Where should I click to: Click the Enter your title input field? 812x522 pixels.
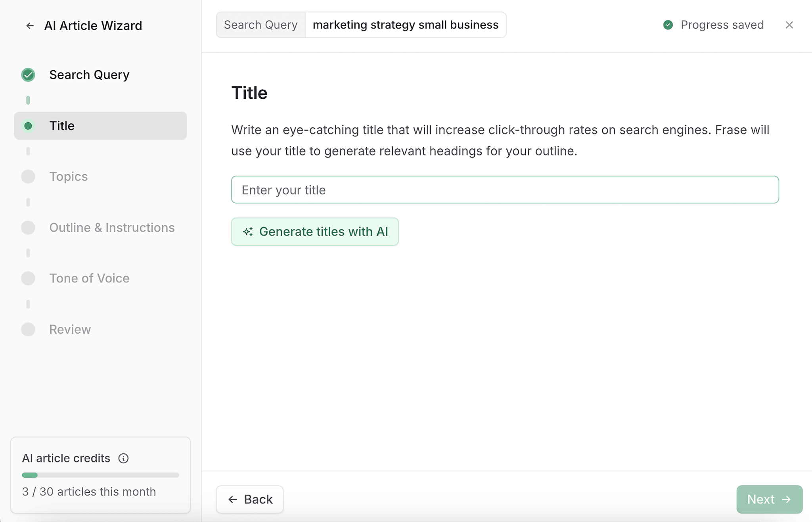tap(505, 189)
